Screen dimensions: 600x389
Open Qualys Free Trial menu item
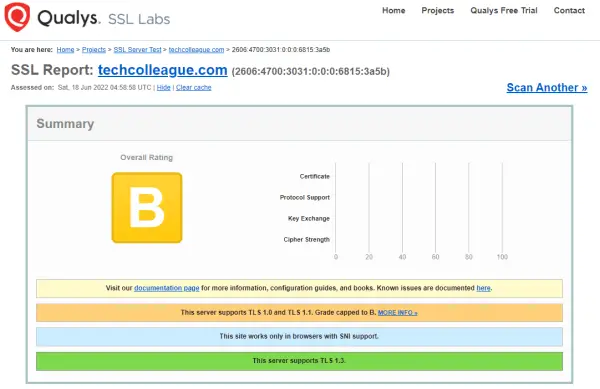[x=504, y=11]
